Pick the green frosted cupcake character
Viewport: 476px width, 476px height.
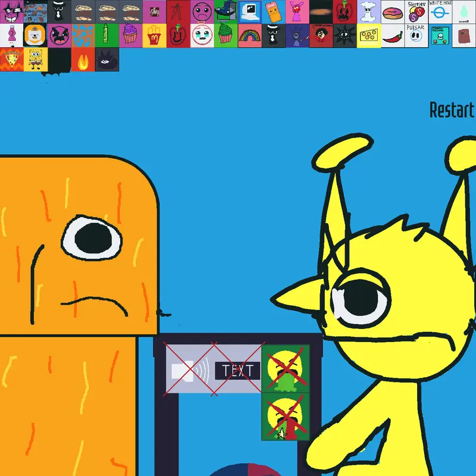click(226, 36)
